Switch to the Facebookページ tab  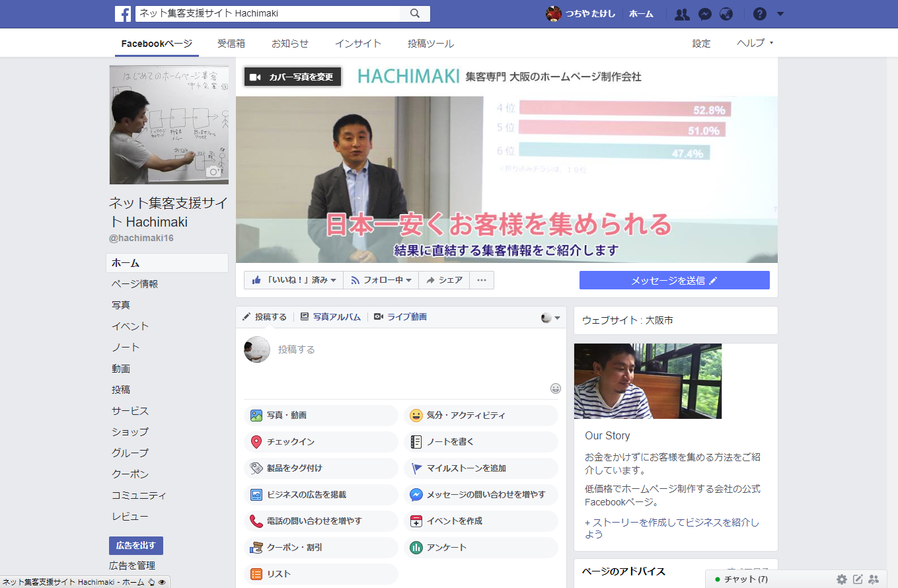pos(157,44)
